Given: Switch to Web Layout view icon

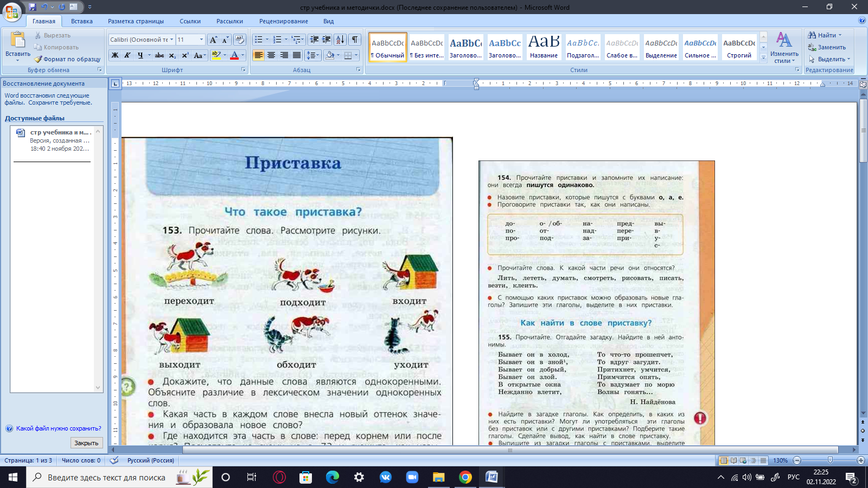Looking at the screenshot, I should pos(743,460).
